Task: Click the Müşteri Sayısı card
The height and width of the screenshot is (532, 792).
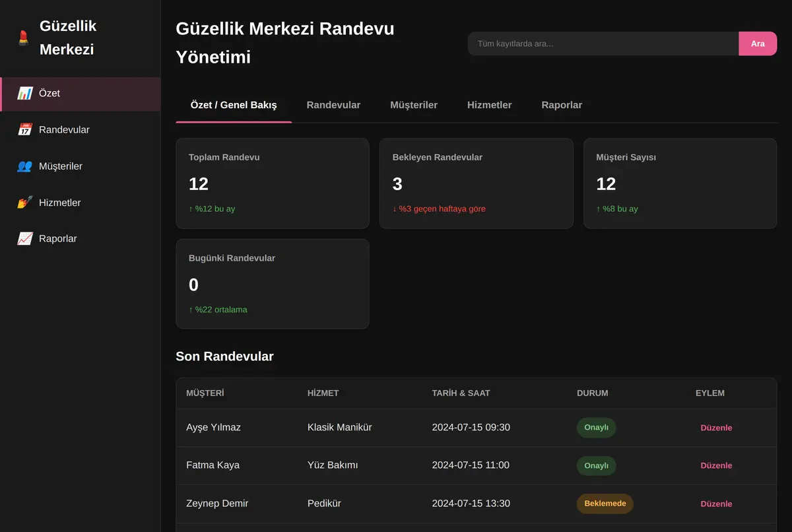Action: [680, 183]
